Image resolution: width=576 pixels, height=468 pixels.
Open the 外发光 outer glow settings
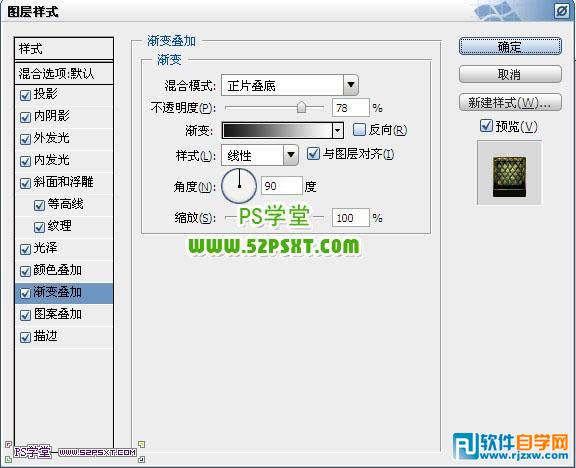tap(51, 138)
